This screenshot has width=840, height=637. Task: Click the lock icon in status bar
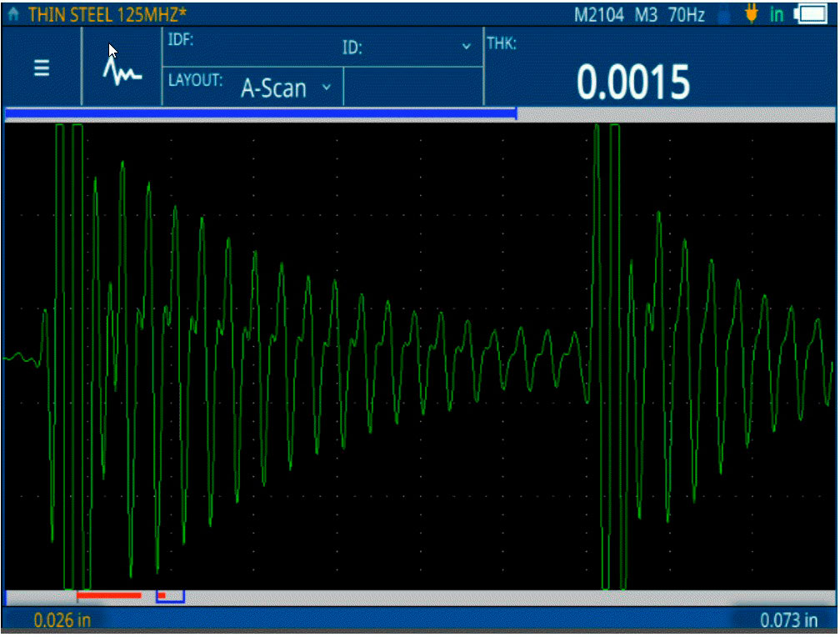[x=724, y=14]
